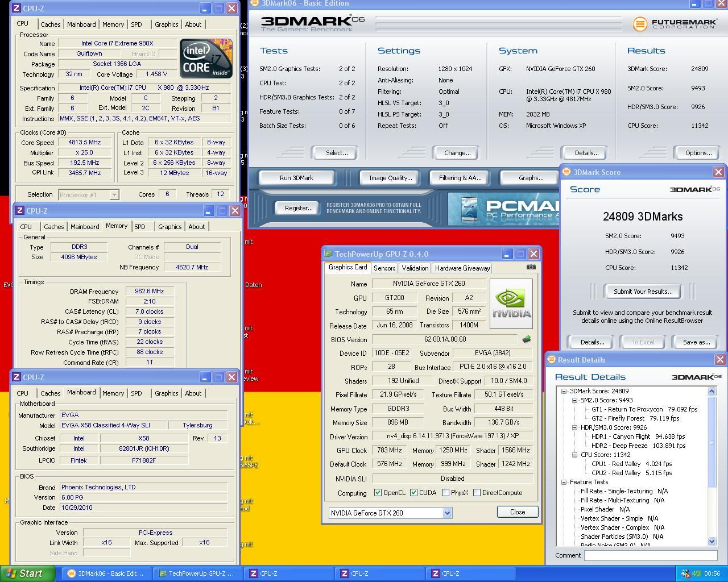The image size is (728, 582).
Task: Toggle the CUDA checkbox
Action: [413, 493]
